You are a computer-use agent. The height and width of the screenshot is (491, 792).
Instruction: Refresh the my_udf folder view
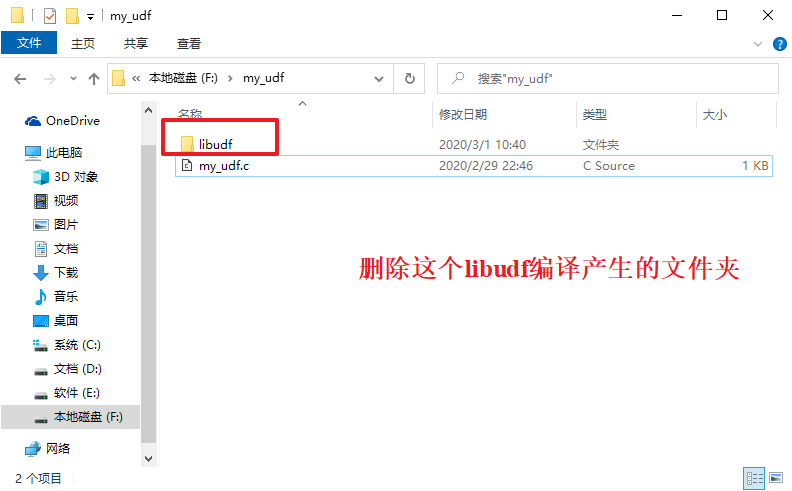[410, 79]
